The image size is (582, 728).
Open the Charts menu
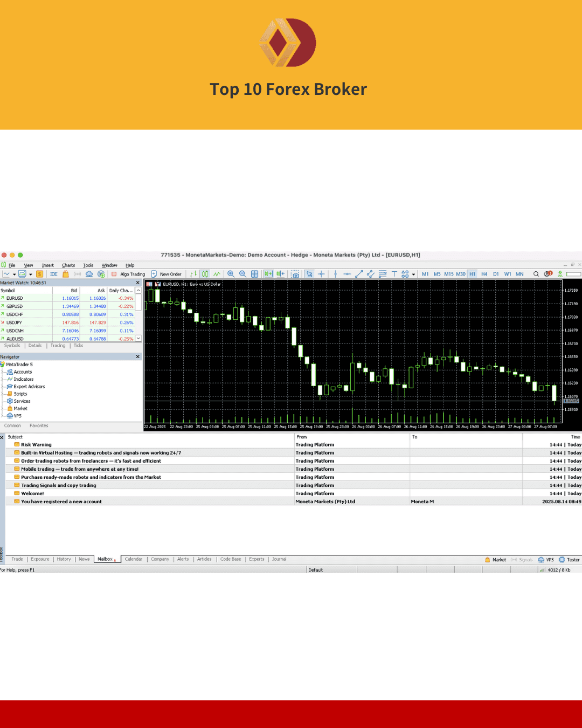(x=68, y=265)
